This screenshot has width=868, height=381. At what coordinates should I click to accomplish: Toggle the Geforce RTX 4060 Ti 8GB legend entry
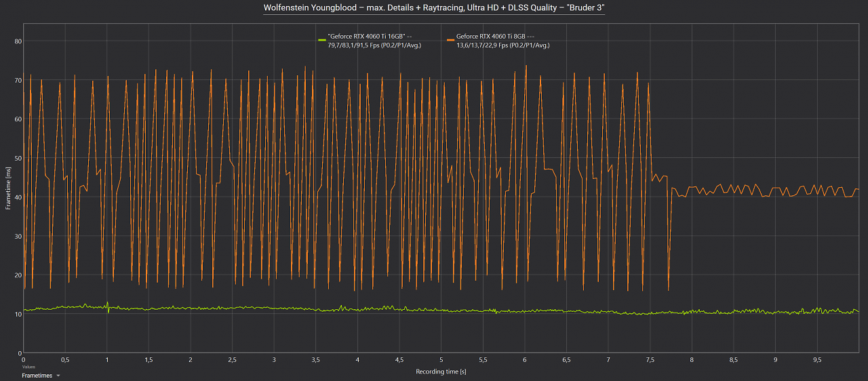tap(498, 41)
